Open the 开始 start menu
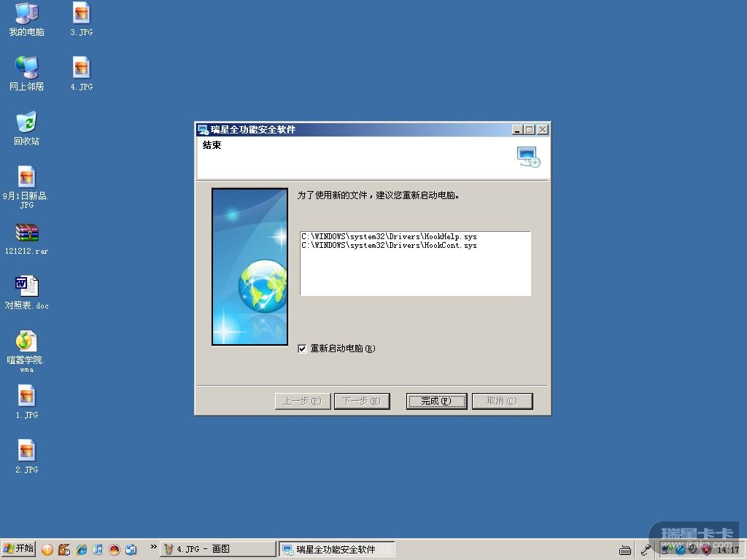 (x=18, y=549)
